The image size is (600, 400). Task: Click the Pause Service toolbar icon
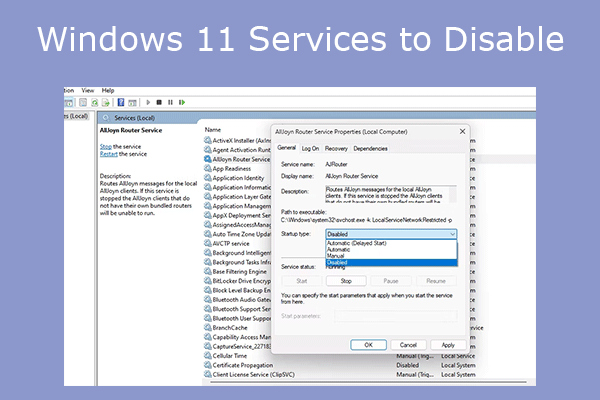[170, 102]
